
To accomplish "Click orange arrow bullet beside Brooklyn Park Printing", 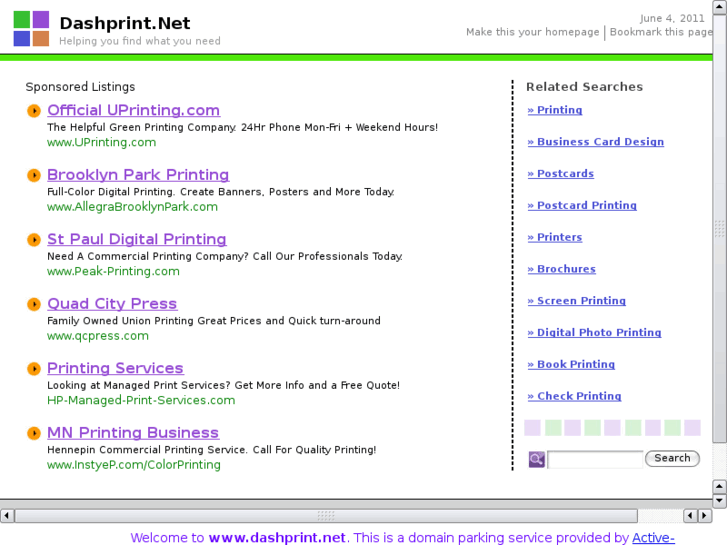I will (34, 175).
